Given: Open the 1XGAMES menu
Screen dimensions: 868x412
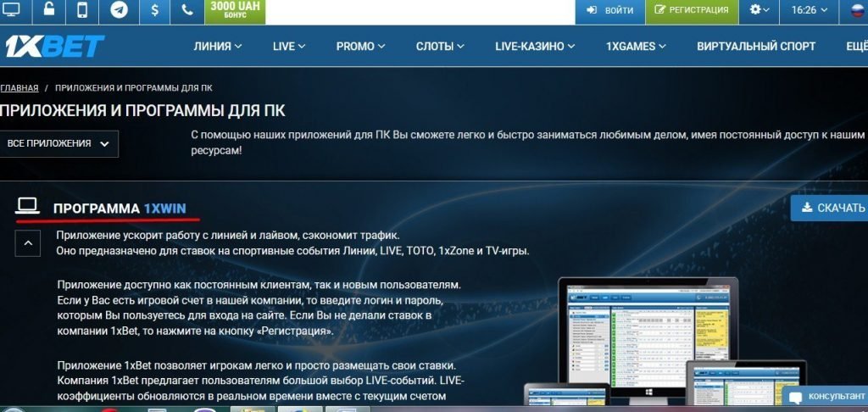Looking at the screenshot, I should click(x=636, y=47).
